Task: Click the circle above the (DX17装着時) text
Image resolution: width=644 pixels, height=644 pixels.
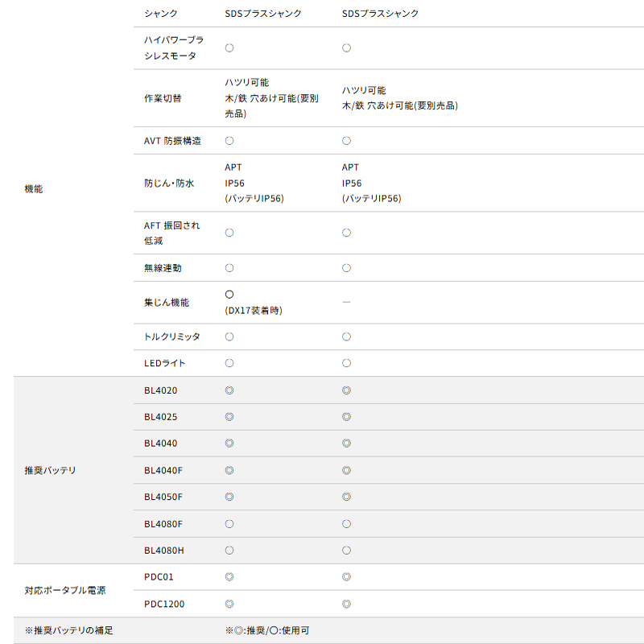Action: [229, 295]
